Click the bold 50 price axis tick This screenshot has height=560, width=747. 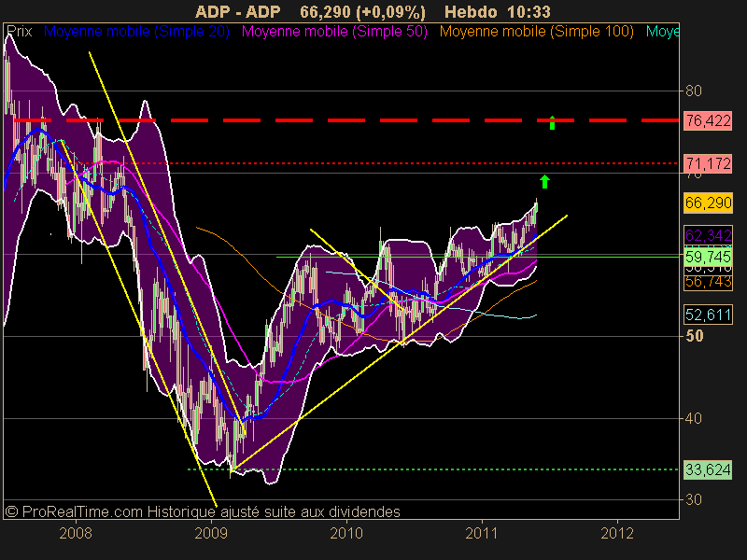tap(694, 336)
